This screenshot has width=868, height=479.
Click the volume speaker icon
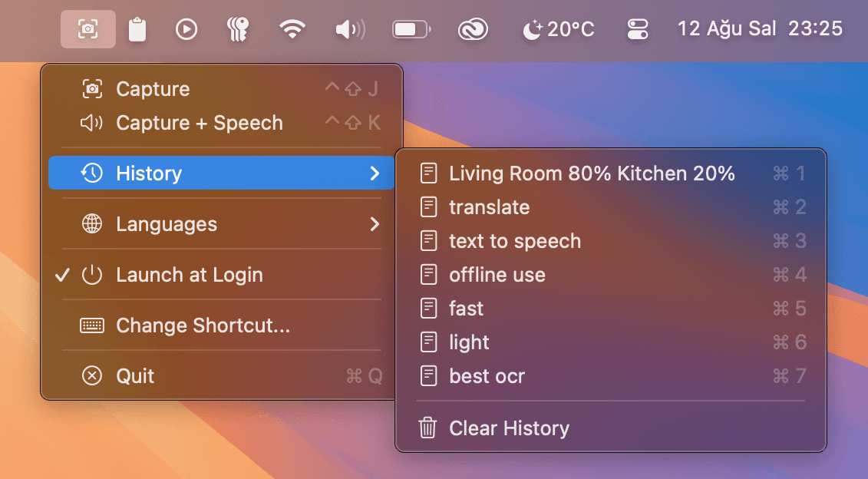click(x=350, y=29)
